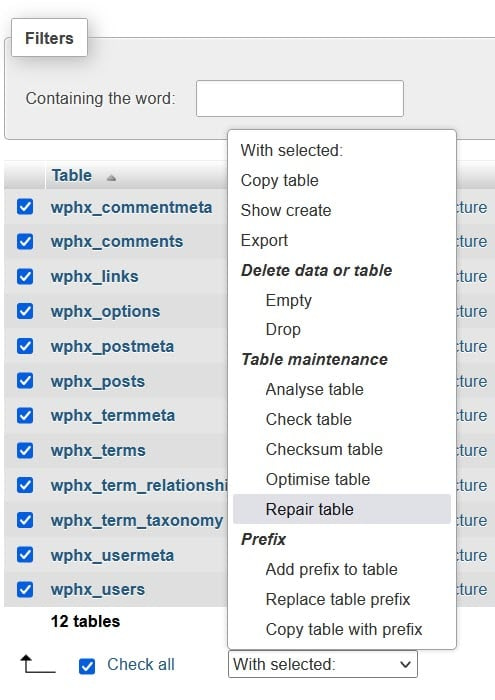The image size is (495, 700).
Task: Open the wphx_comments table link
Action: coord(116,242)
